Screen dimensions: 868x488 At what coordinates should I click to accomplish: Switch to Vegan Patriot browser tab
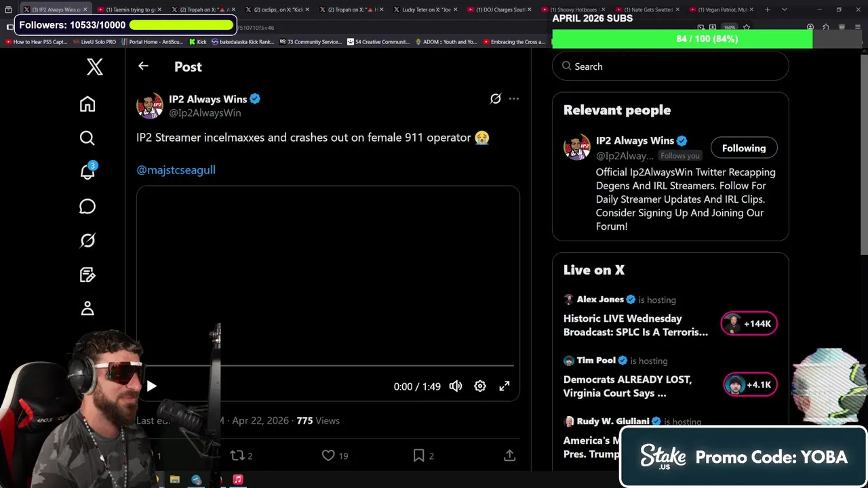coord(722,9)
